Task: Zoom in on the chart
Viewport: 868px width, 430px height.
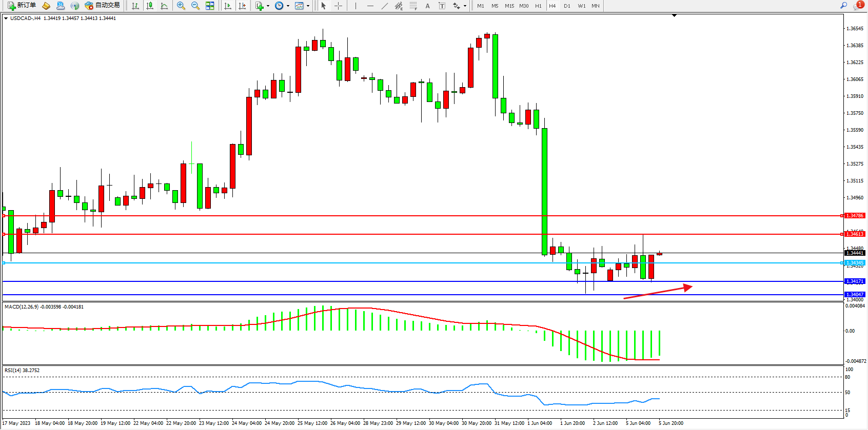Action: (181, 6)
